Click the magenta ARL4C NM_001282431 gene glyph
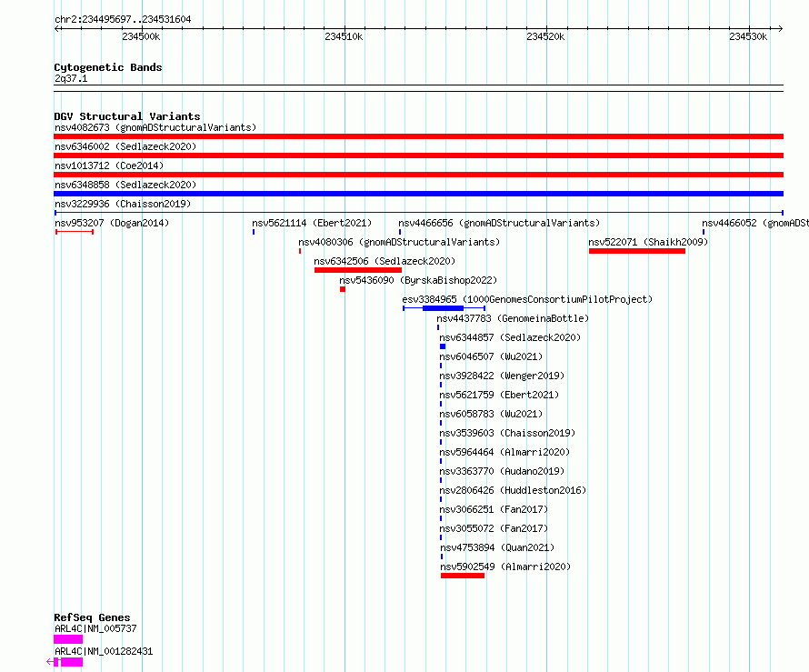This screenshot has height=672, width=809. (x=65, y=662)
